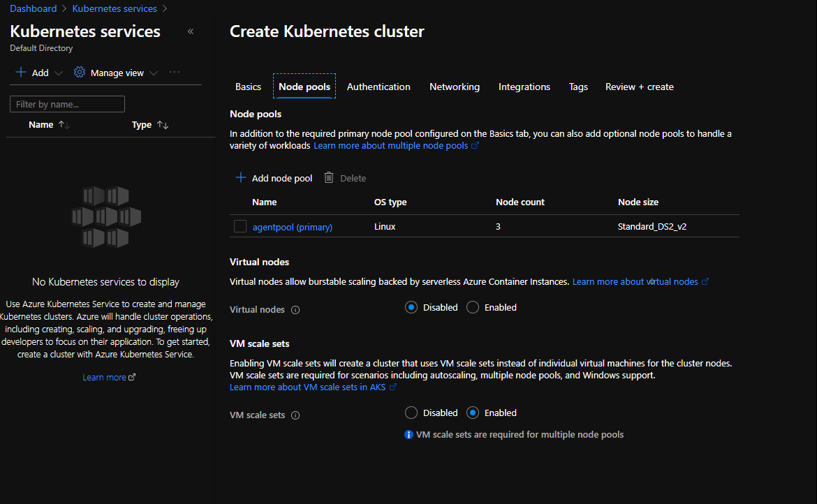Click external link icon after VM scale sets link
The height and width of the screenshot is (504, 817).
tap(393, 387)
